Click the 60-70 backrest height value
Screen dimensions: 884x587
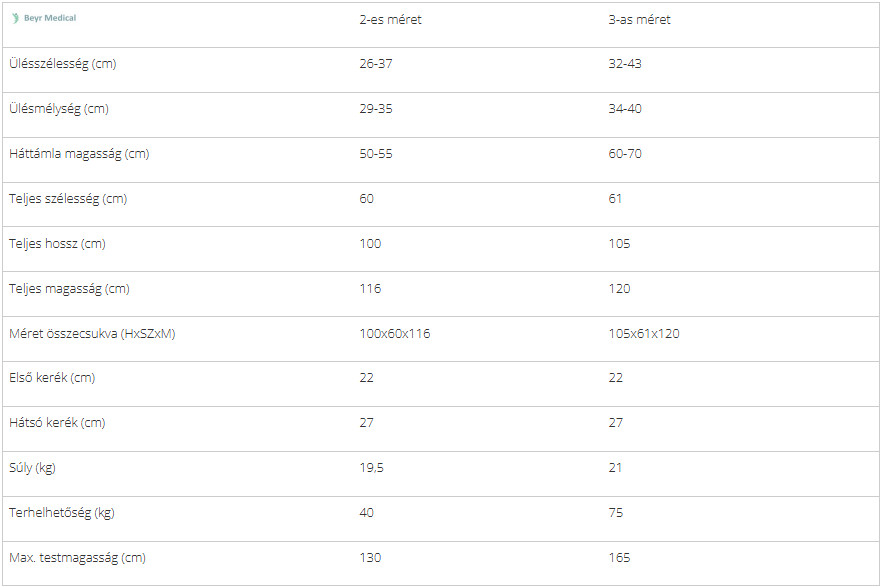625,154
